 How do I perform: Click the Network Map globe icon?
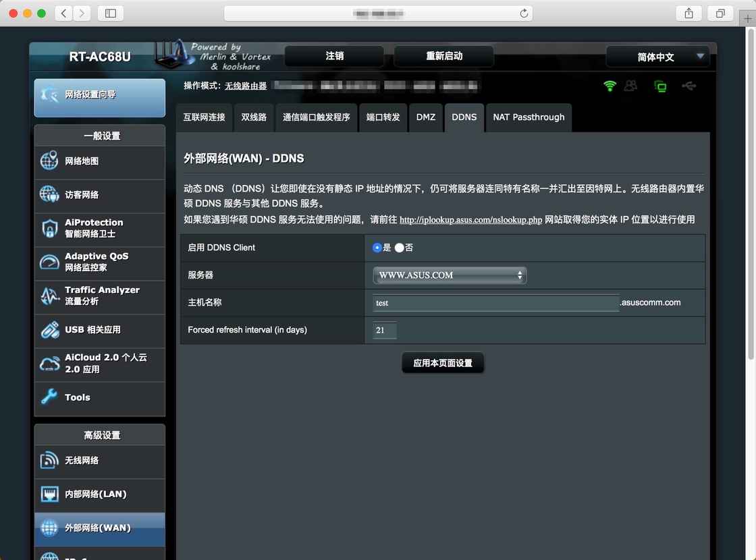coord(49,161)
